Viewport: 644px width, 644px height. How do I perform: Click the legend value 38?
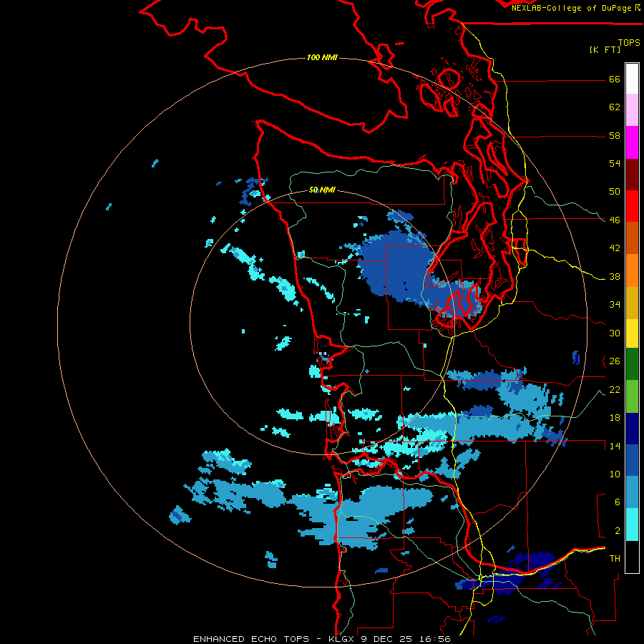[615, 276]
